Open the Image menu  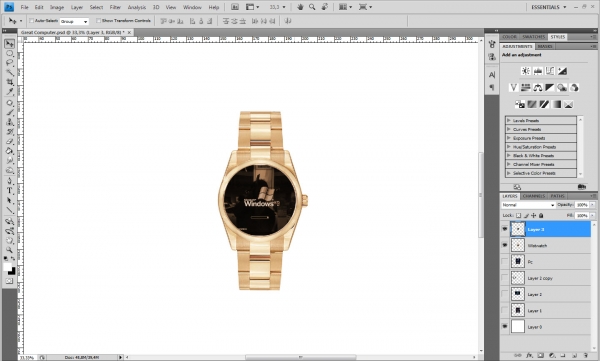[57, 7]
